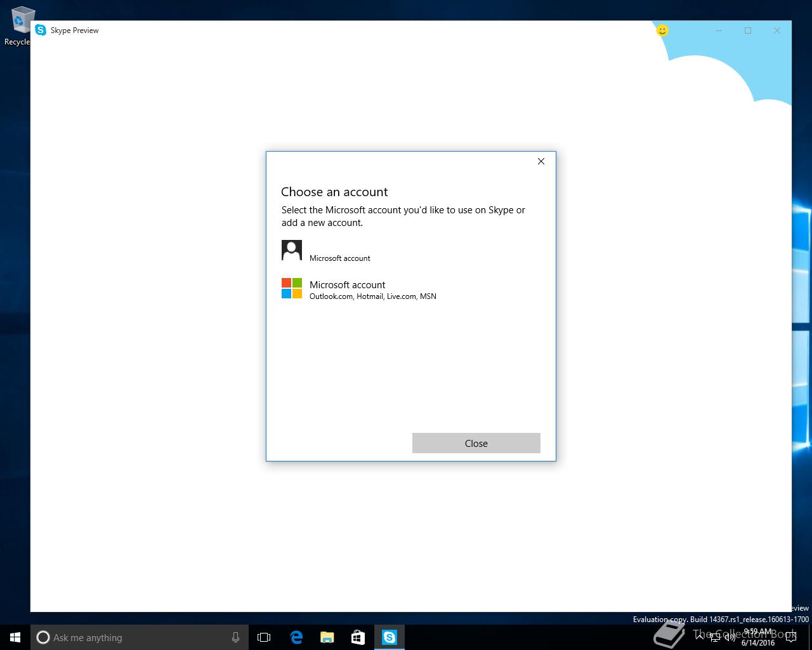The image size is (812, 650).
Task: Close the Skype Preview window
Action: tap(777, 30)
